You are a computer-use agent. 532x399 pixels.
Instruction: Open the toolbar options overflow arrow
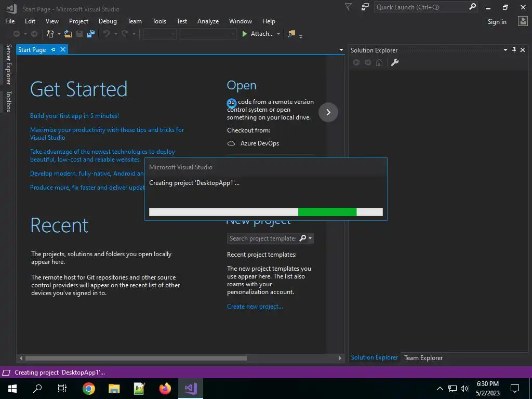coord(301,36)
